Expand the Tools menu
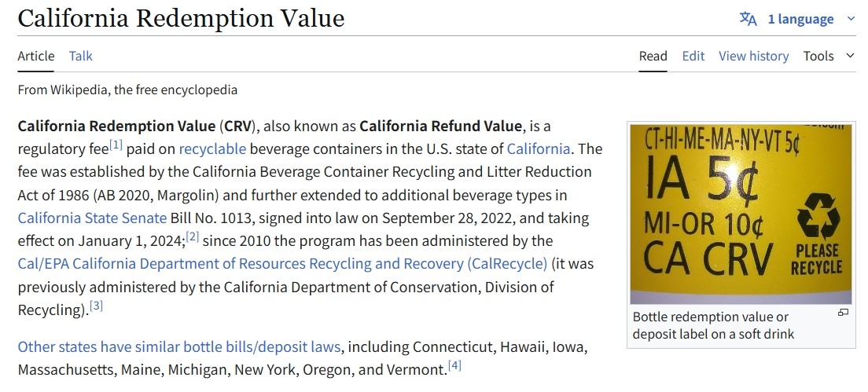Viewport: 868px width, 392px height. pos(829,56)
